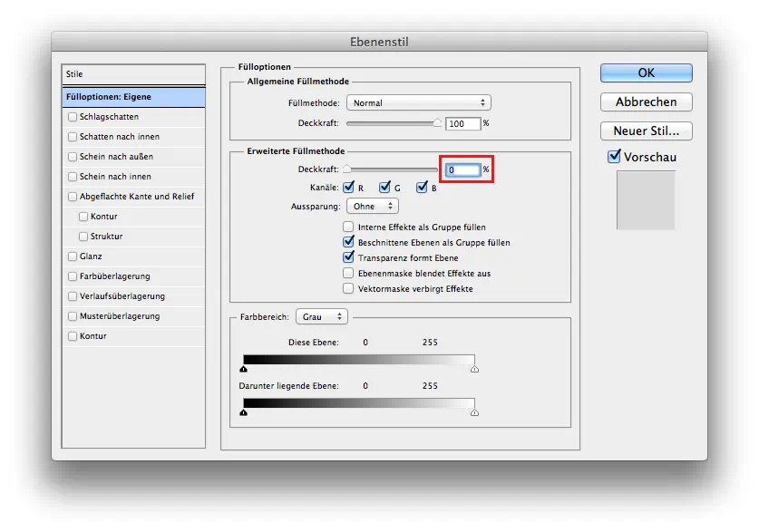Click the Neuer Stil... button
The height and width of the screenshot is (532, 759).
click(646, 131)
